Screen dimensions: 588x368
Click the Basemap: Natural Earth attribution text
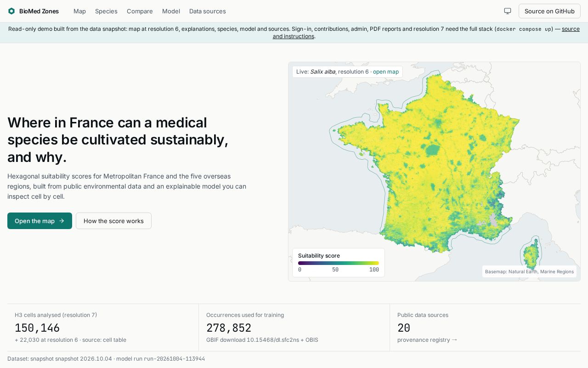pos(529,271)
